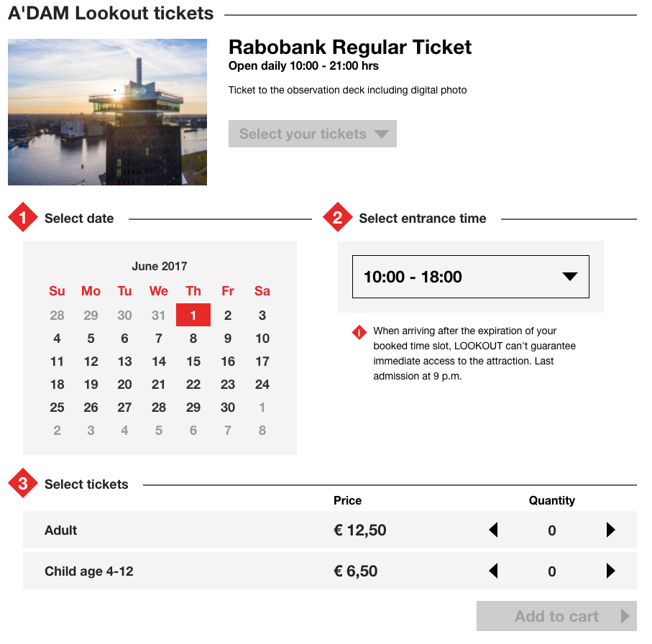Click the A'DAM tower thumbnail photo
Screen dimensions: 652x644
(107, 112)
